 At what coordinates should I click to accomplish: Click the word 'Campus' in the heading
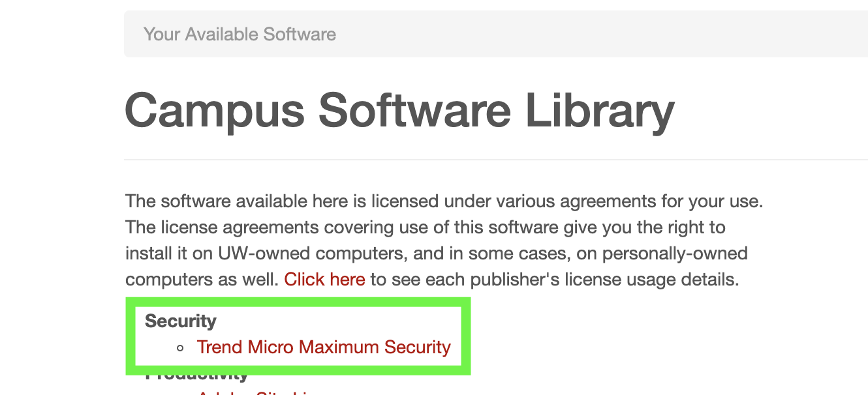coord(215,110)
